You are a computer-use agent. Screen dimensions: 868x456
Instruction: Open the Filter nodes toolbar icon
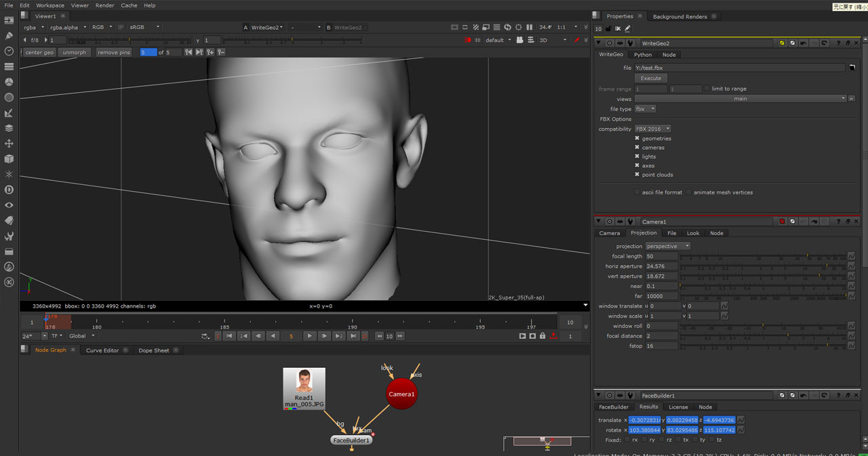pos(9,98)
